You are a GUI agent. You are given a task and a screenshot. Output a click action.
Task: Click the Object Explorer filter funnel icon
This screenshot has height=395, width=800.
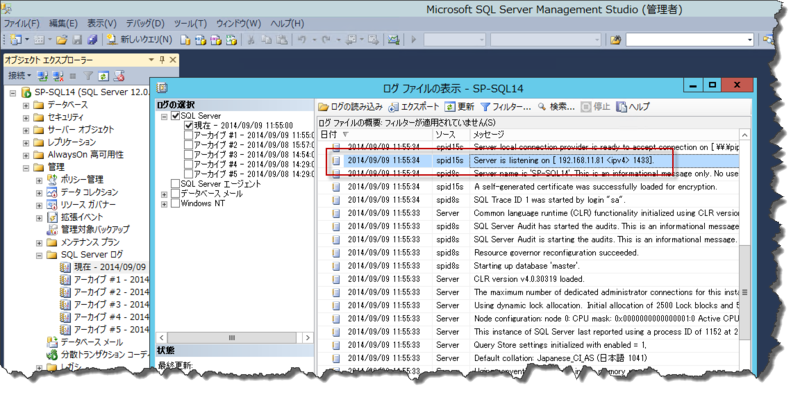pos(88,76)
